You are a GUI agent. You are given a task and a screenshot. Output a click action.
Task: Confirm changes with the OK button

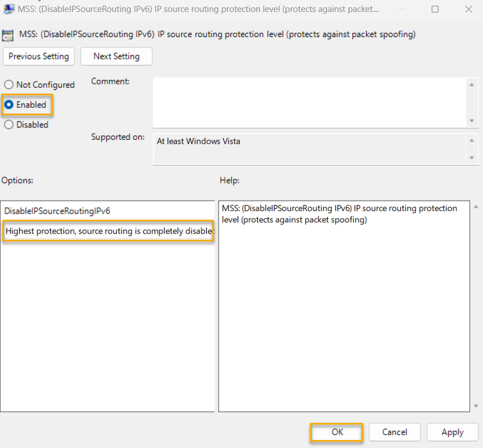point(336,432)
